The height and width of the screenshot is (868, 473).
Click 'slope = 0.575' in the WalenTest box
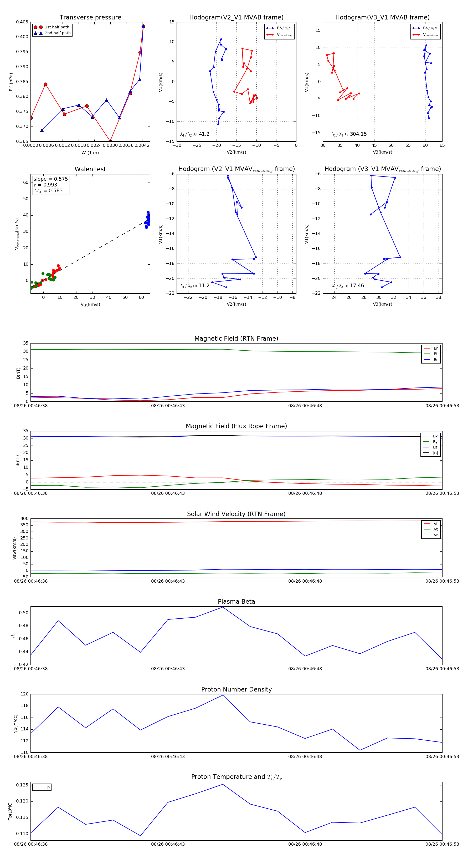50,179
